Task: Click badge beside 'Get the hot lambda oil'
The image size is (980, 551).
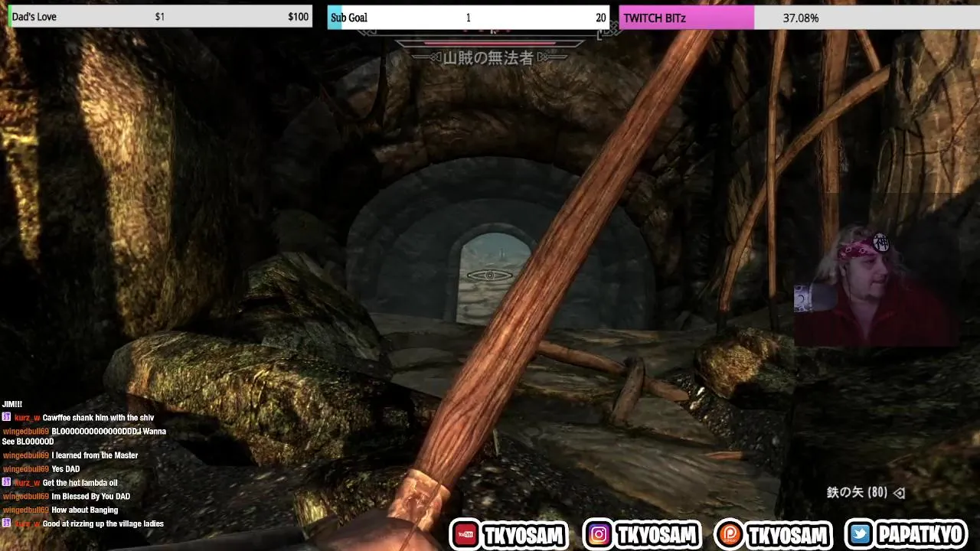Action: 7,483
